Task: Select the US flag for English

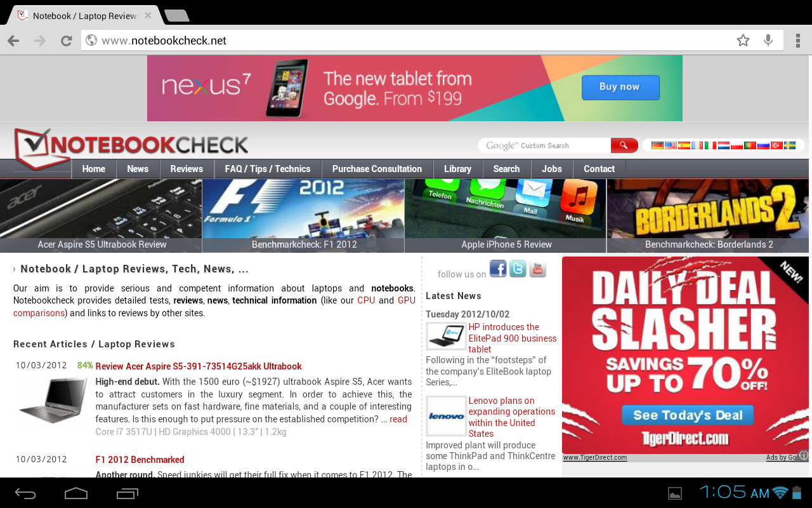Action: [x=671, y=145]
